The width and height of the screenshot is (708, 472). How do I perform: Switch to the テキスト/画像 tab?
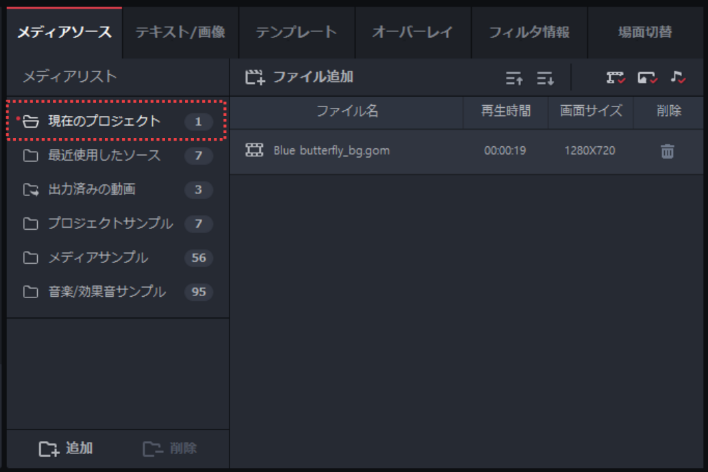coord(181,32)
